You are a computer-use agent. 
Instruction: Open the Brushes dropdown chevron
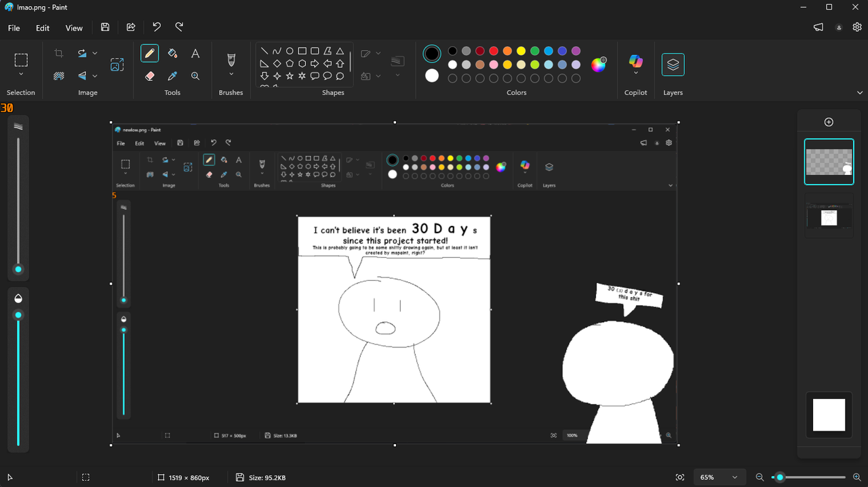coord(231,75)
